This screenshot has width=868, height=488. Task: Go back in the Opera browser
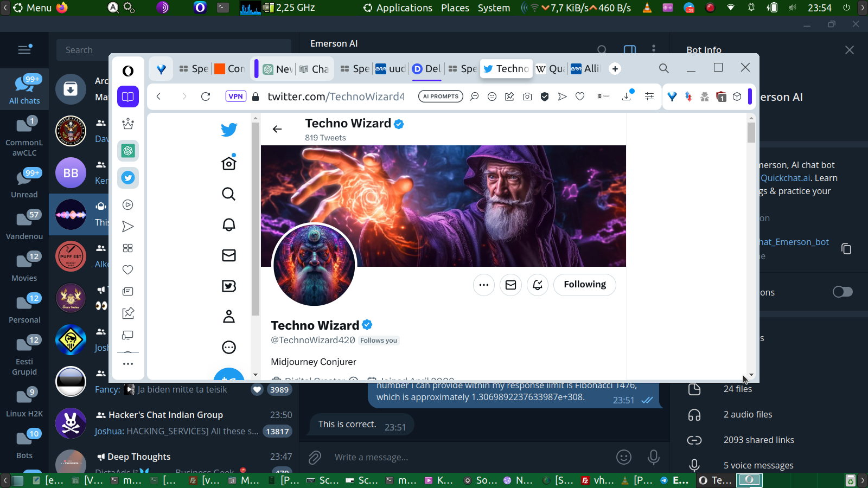pos(158,97)
